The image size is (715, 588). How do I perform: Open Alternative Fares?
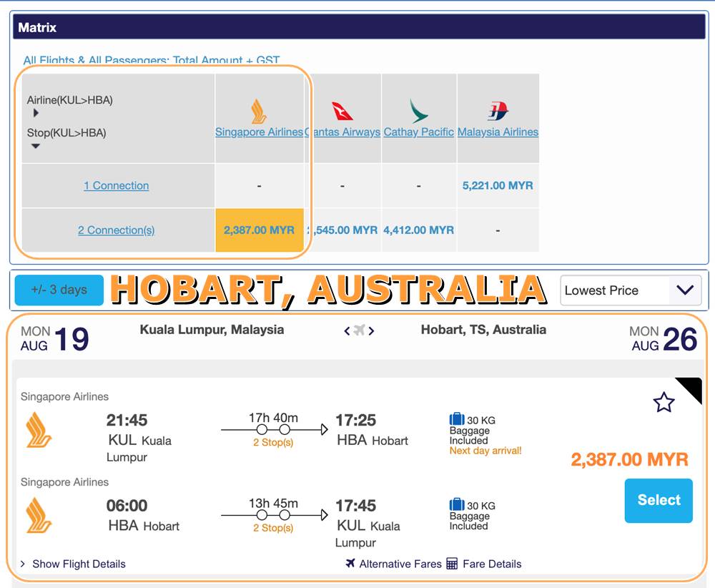[x=400, y=564]
